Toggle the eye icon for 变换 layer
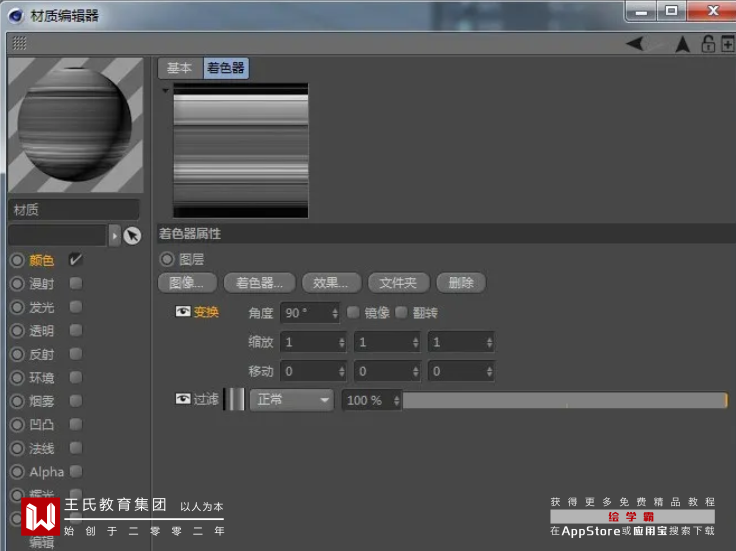The width and height of the screenshot is (736, 551). click(x=183, y=312)
